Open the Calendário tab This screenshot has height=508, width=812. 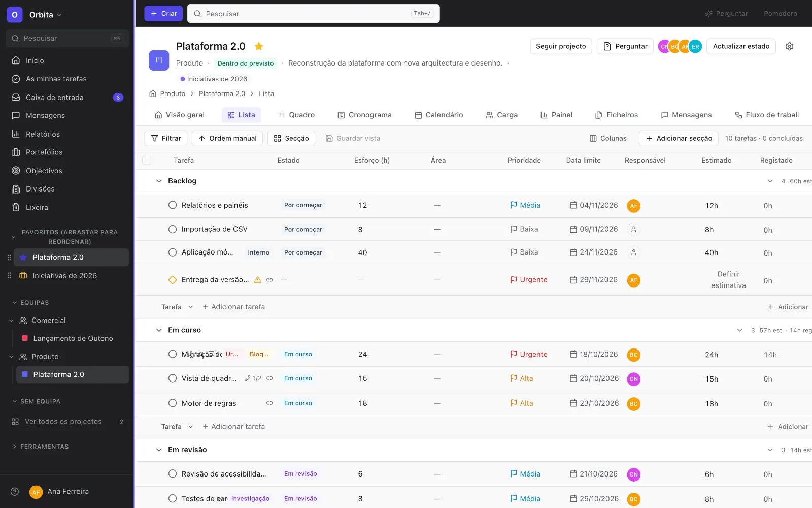pos(439,115)
